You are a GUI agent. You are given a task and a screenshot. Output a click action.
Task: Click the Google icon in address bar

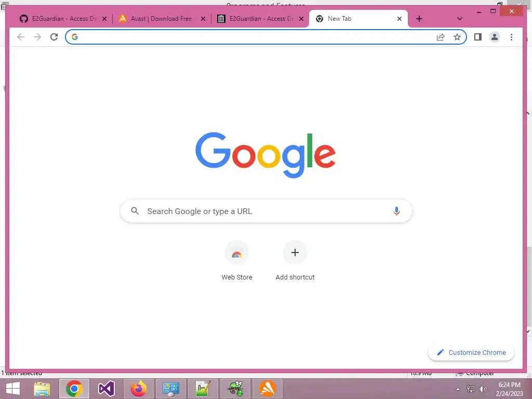[x=75, y=37]
